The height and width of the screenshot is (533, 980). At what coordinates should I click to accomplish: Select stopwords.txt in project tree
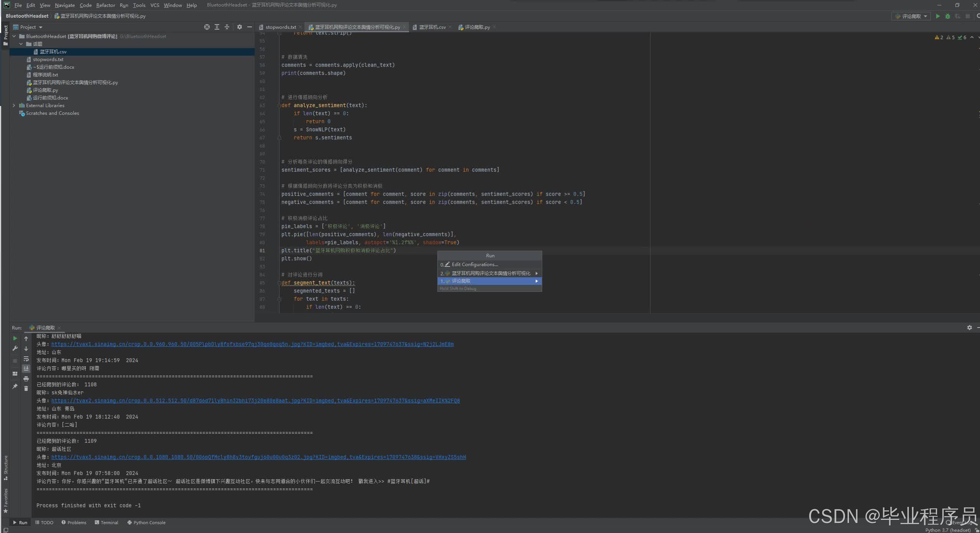coord(48,59)
